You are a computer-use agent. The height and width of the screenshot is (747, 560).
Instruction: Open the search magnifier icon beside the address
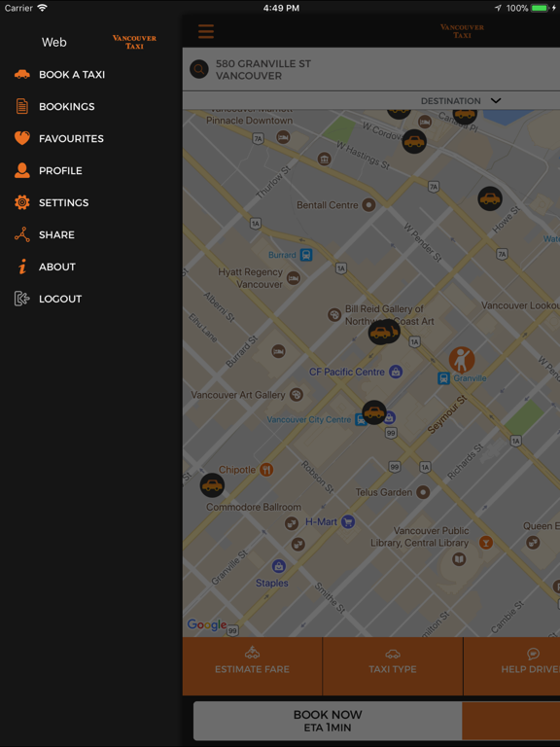point(199,69)
